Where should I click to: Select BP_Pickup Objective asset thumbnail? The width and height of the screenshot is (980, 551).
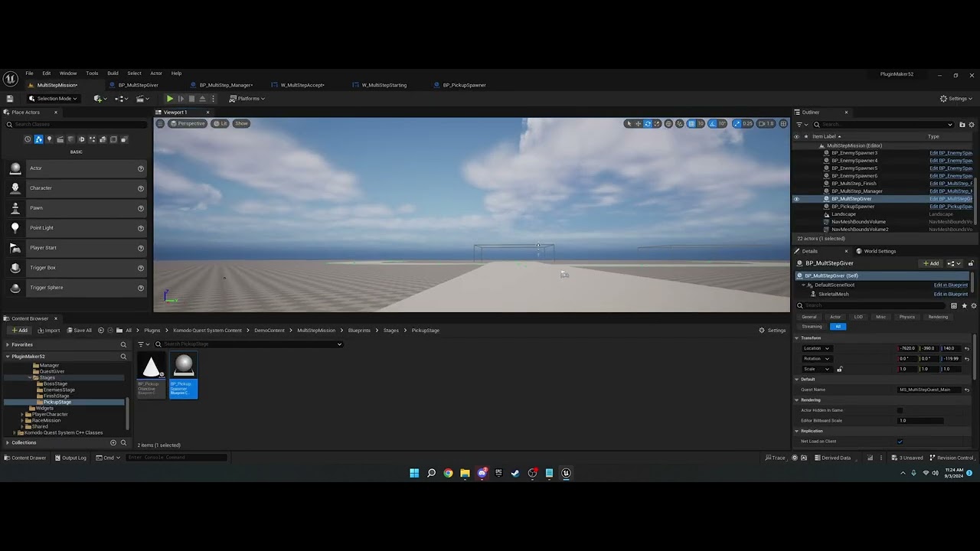point(151,375)
